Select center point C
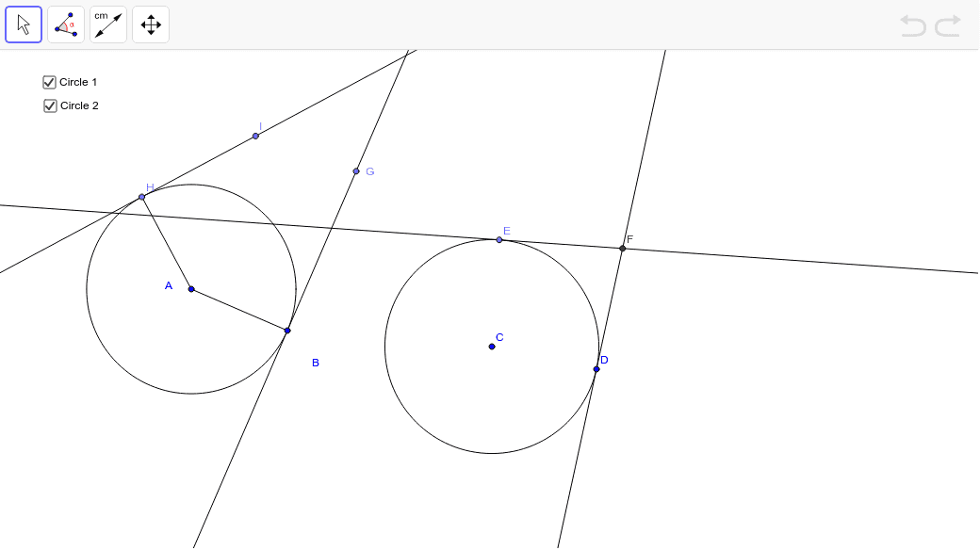980x550 pixels. point(492,347)
